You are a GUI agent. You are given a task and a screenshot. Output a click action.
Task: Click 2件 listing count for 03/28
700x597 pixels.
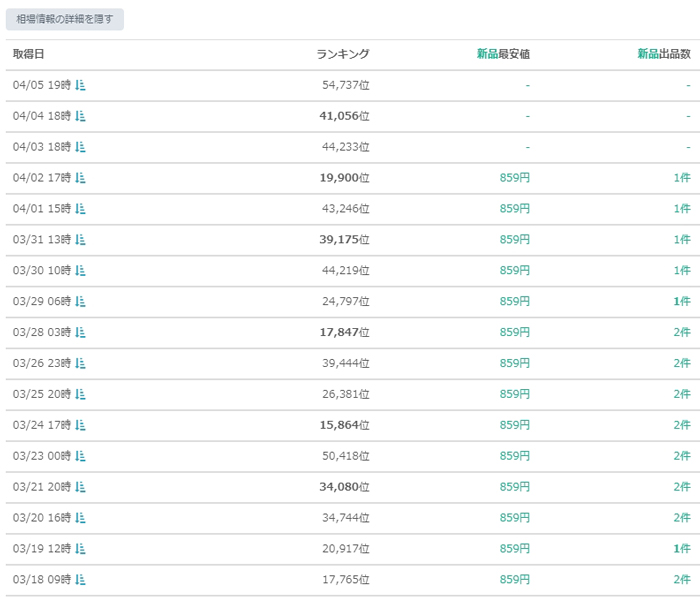click(682, 332)
